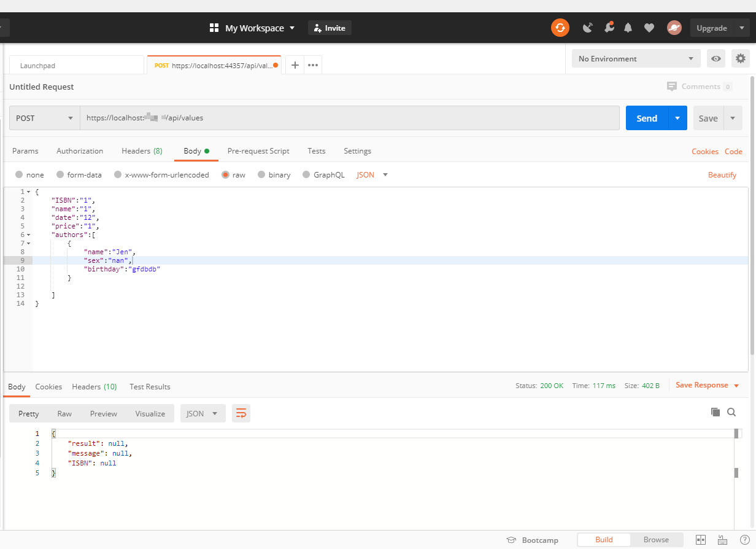The height and width of the screenshot is (549, 756).
Task: Collapse the authors array fold on line 6
Action: click(x=28, y=235)
